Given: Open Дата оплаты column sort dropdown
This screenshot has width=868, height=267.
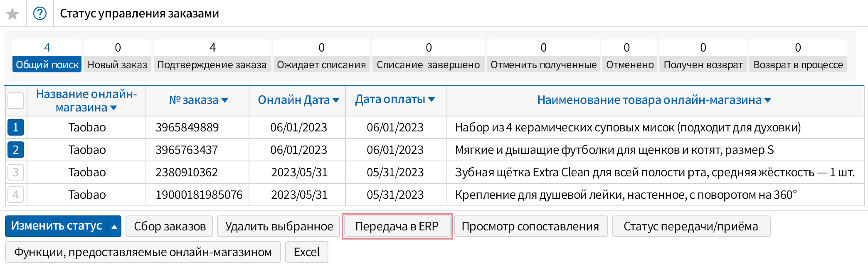Looking at the screenshot, I should point(432,99).
